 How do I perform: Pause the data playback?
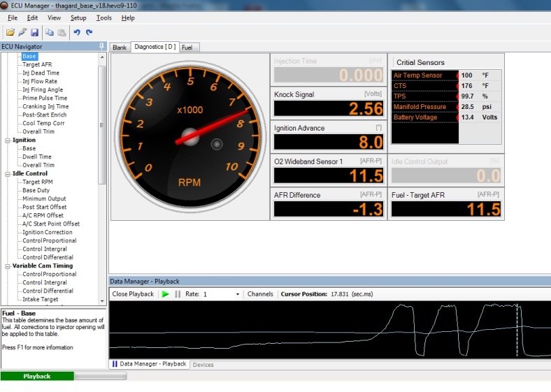tap(177, 294)
